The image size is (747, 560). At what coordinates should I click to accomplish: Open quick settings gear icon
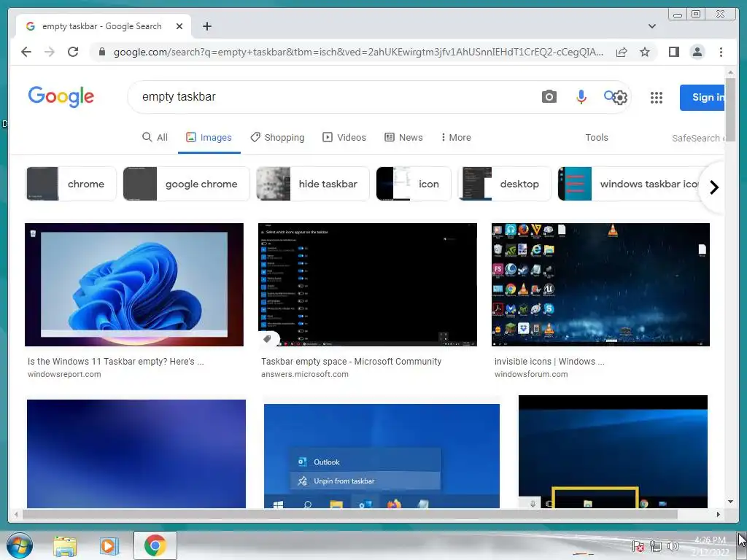[x=620, y=98]
